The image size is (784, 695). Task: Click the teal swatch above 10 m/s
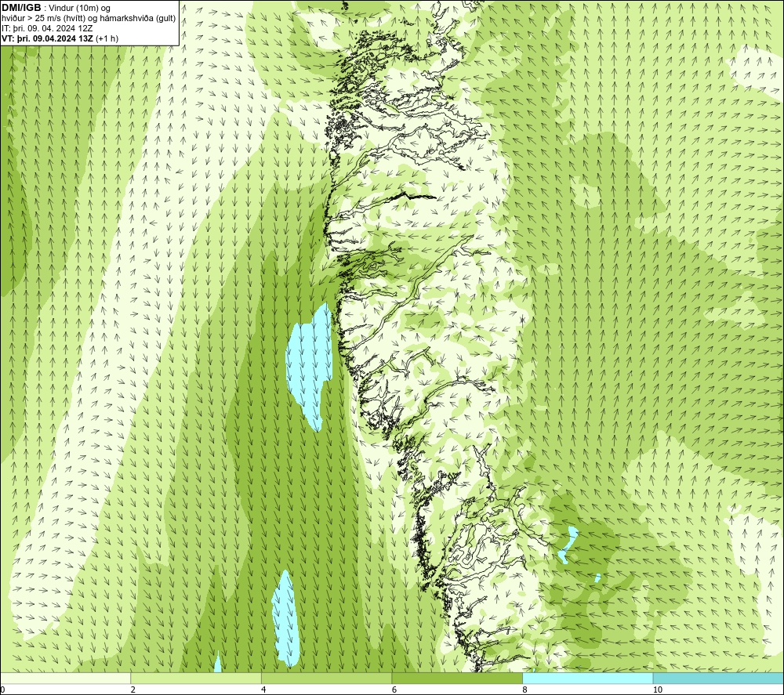(718, 678)
